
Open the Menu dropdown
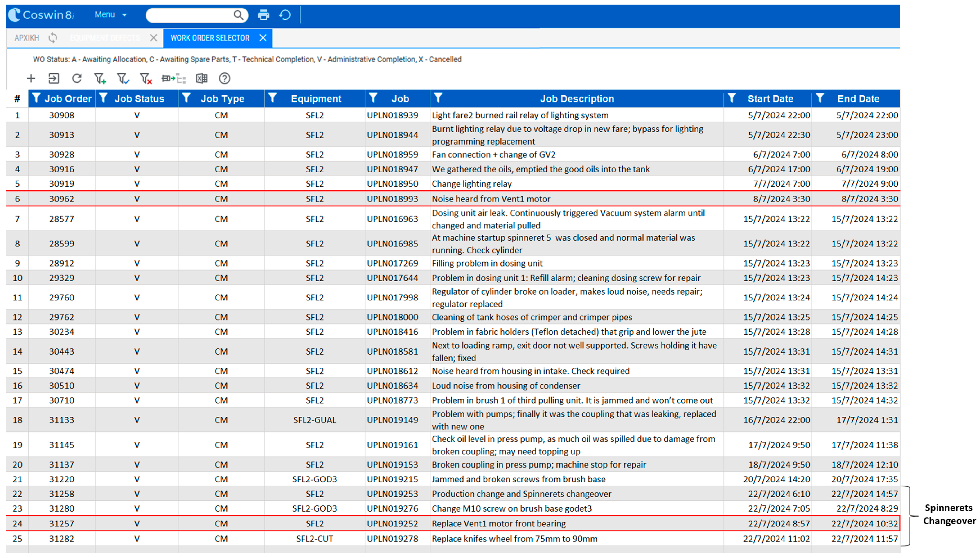coord(110,15)
